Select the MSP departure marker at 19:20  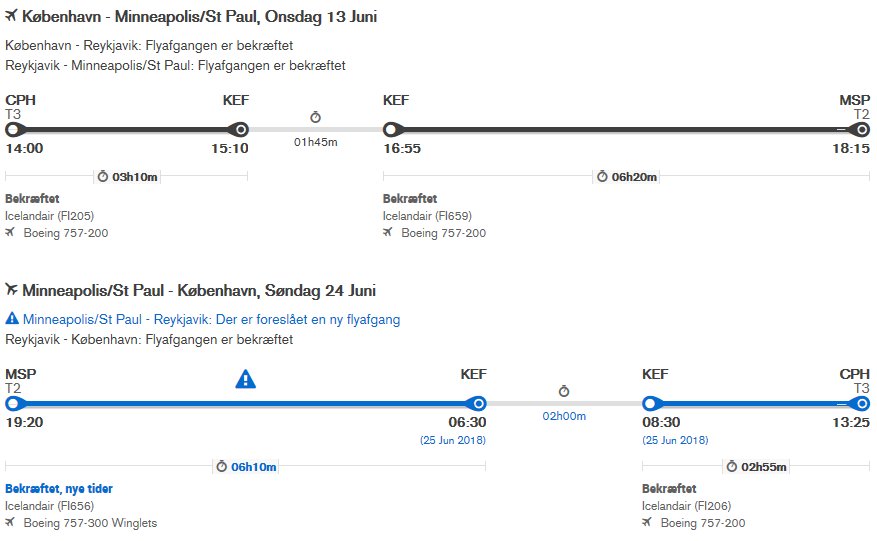(13, 403)
